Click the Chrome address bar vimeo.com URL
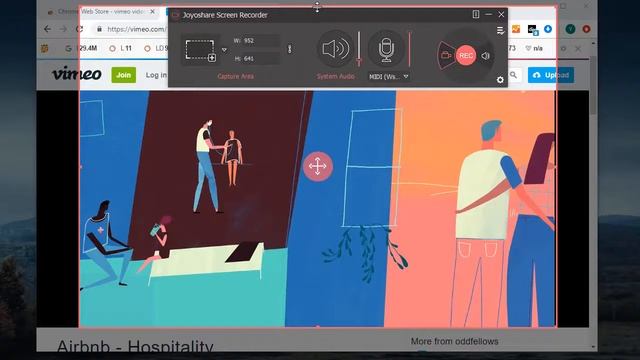The image size is (640, 360). (136, 29)
